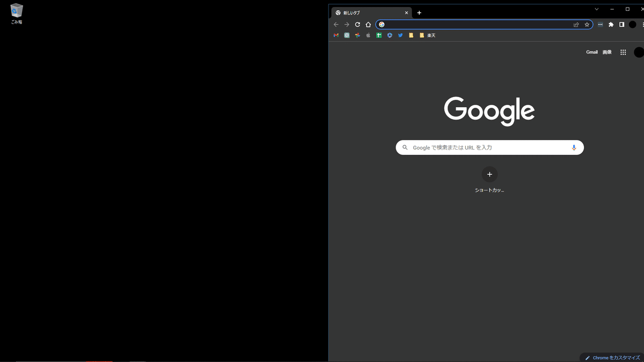Open the Apple logo bookmark

(368, 35)
